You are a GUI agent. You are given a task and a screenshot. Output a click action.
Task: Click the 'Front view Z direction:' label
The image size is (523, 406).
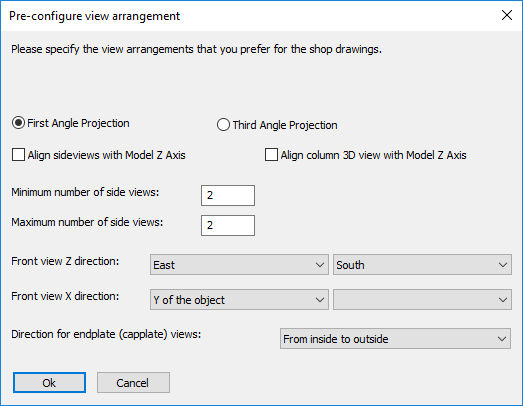point(65,261)
